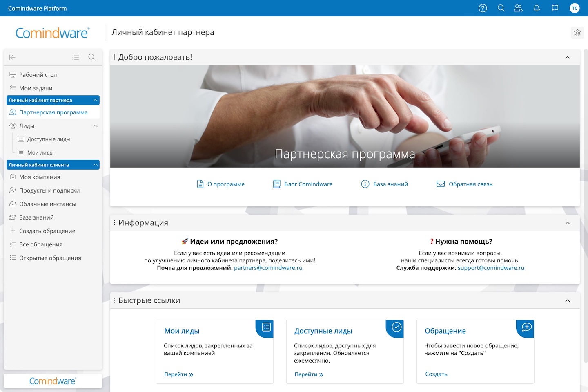The width and height of the screenshot is (588, 392).
Task: Open the TC user avatar menu
Action: (575, 8)
